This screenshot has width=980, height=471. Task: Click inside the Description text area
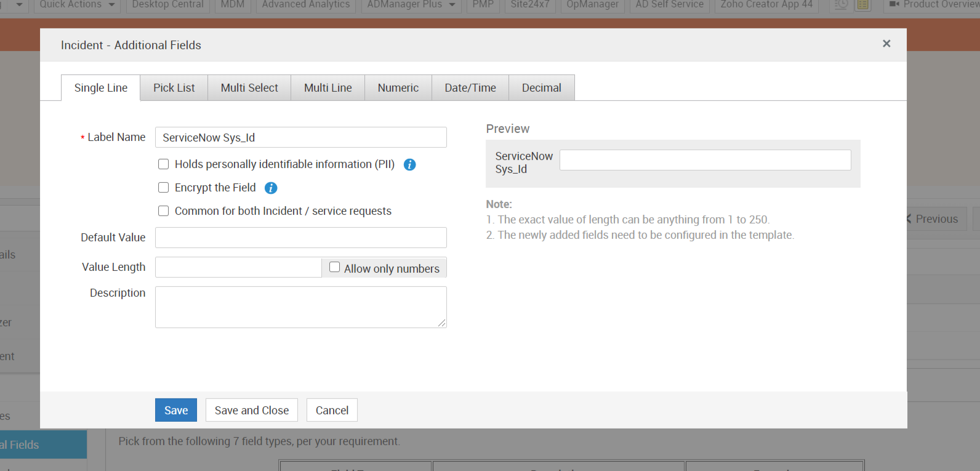point(301,307)
